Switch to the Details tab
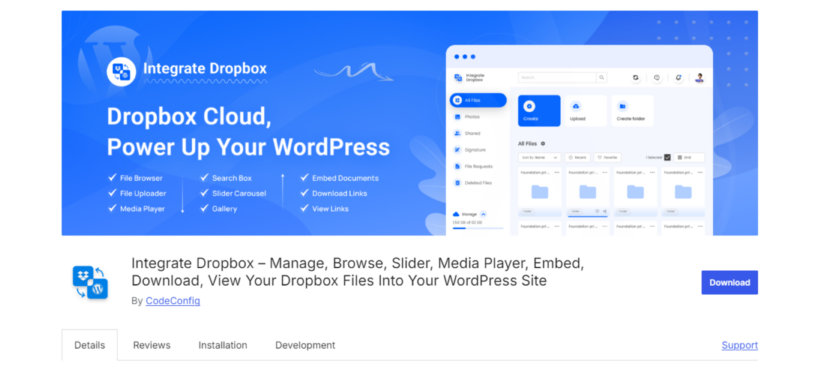820x378 pixels. pos(89,345)
